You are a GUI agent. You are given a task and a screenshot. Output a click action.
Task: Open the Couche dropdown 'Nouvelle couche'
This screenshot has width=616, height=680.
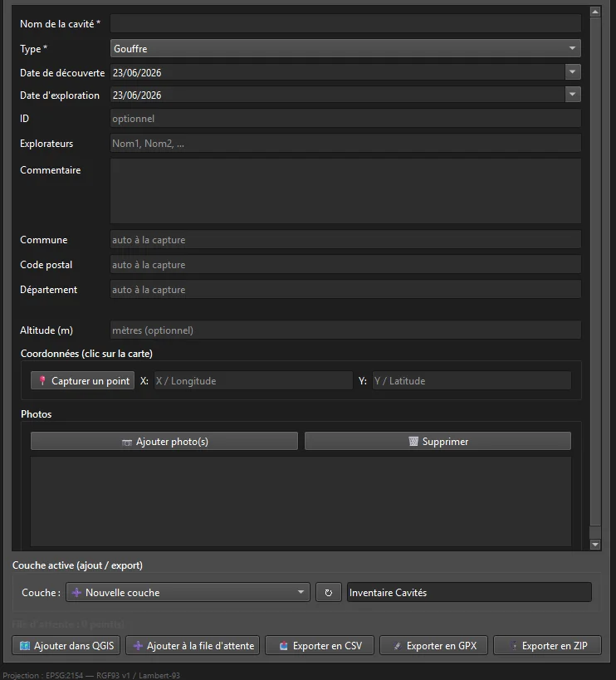(x=188, y=592)
